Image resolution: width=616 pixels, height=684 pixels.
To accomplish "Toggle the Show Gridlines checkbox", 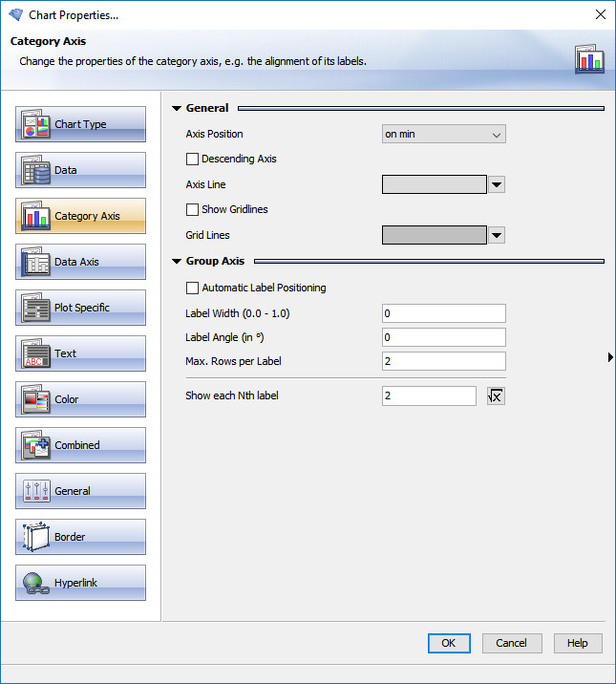I will pos(193,209).
